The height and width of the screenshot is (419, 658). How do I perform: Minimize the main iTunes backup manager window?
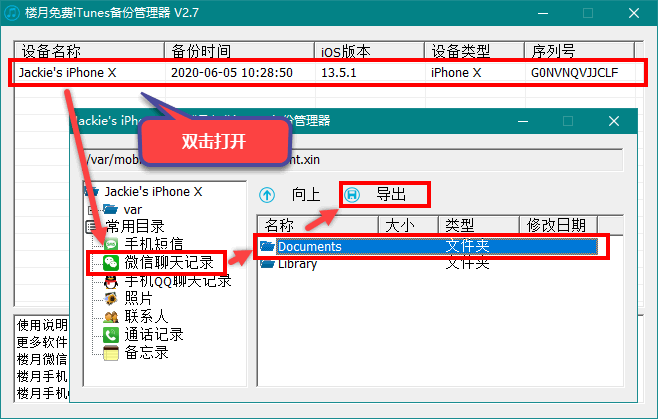tap(543, 13)
